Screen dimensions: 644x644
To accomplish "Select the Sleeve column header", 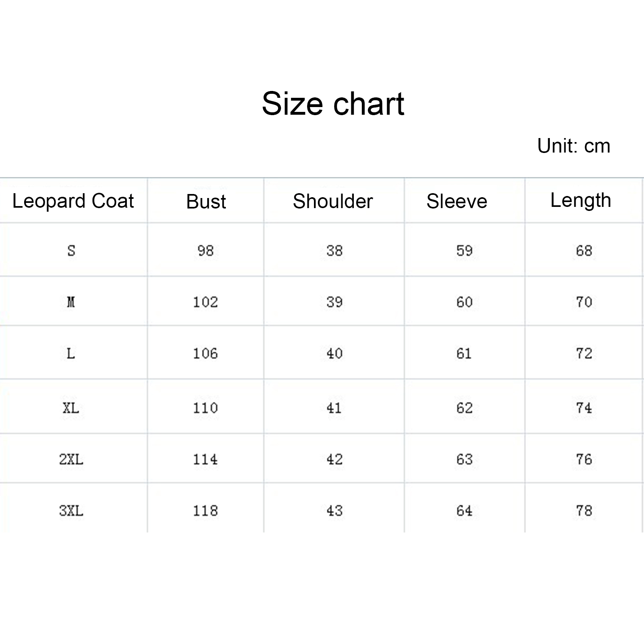I will (x=457, y=201).
